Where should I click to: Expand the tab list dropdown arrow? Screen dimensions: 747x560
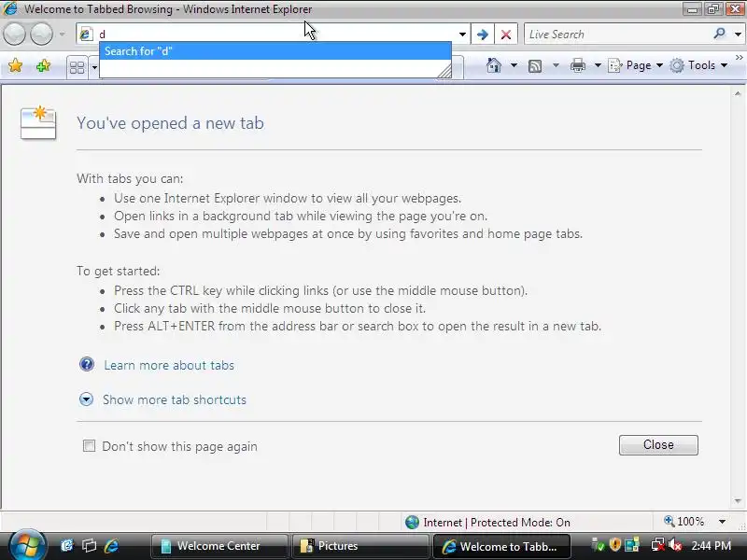click(94, 67)
